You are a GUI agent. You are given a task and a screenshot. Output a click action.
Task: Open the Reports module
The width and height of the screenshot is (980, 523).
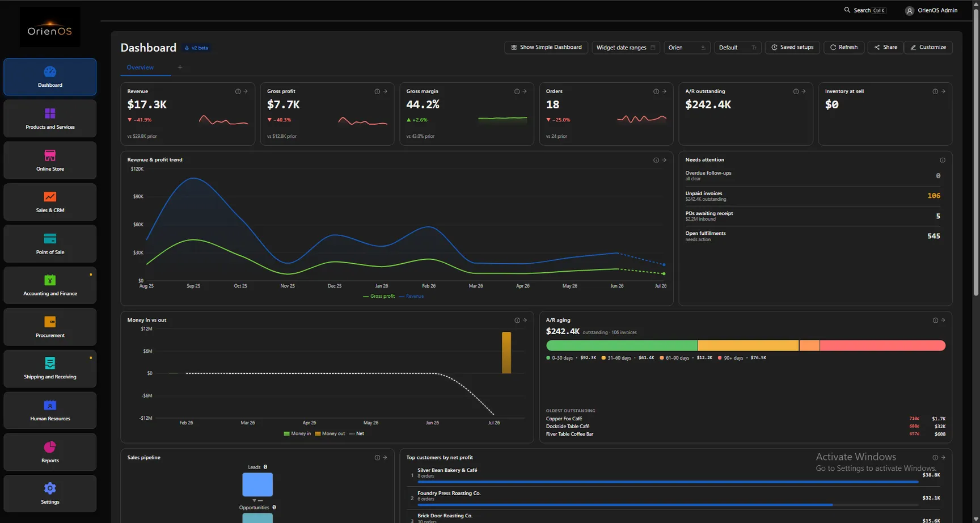point(50,452)
